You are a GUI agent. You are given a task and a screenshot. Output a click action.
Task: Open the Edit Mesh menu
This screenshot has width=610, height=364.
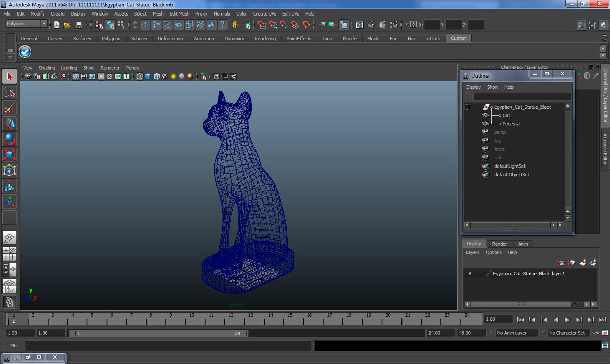click(x=179, y=14)
